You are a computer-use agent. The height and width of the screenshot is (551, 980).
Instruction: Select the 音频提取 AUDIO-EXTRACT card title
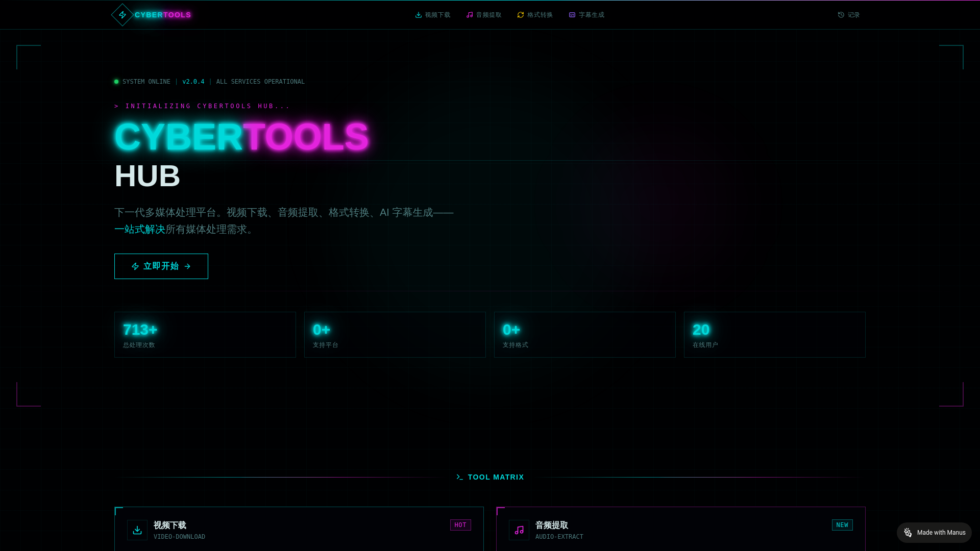552,525
